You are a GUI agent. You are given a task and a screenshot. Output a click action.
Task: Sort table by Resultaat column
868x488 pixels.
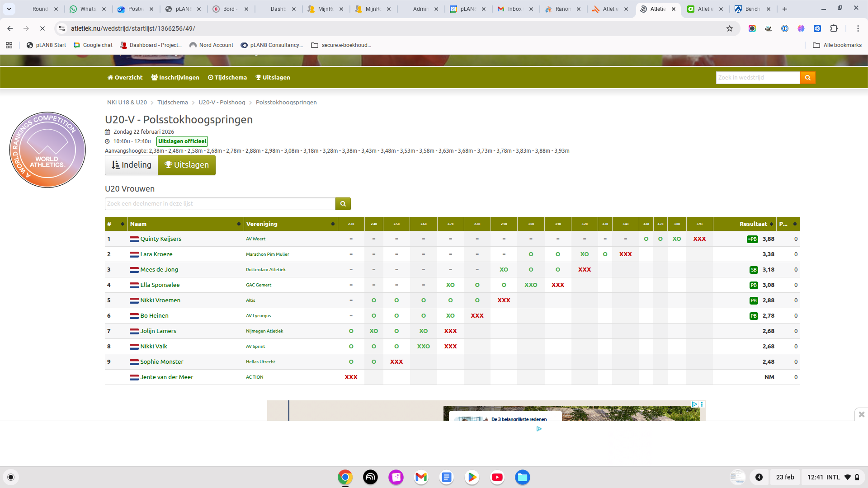tap(753, 224)
